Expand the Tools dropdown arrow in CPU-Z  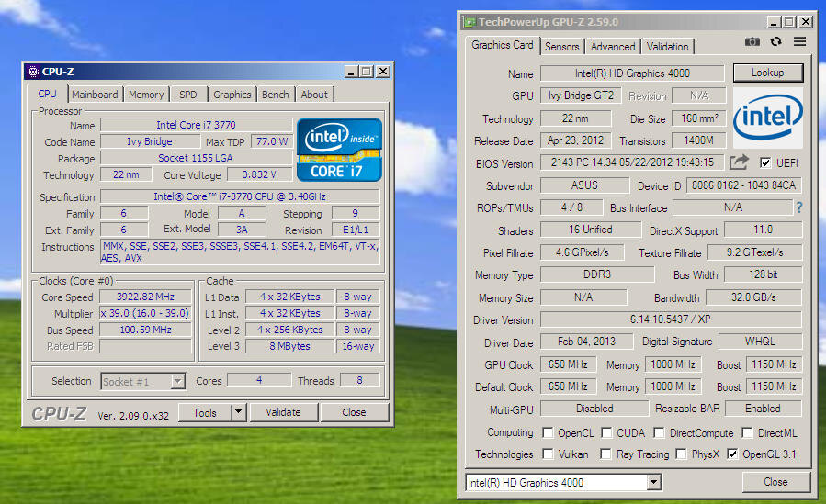(239, 412)
